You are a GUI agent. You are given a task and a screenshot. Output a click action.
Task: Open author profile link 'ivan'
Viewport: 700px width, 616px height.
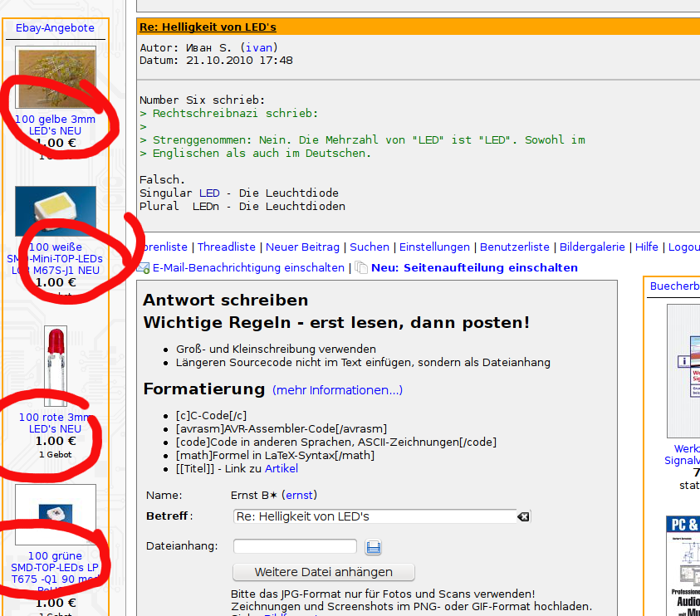259,47
